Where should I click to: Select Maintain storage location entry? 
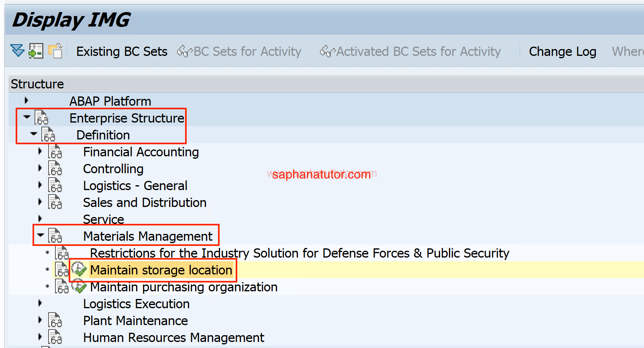[161, 270]
